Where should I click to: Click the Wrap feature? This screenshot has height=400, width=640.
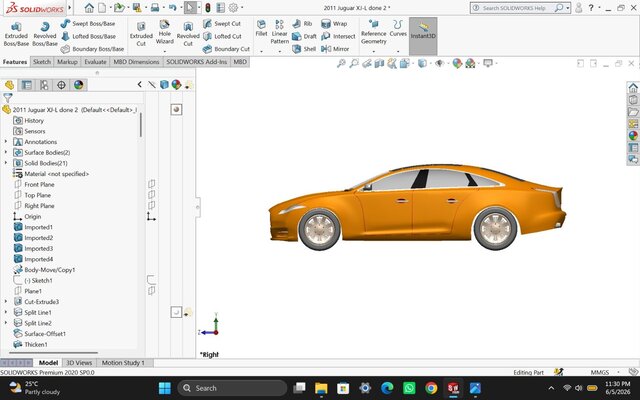pos(334,24)
